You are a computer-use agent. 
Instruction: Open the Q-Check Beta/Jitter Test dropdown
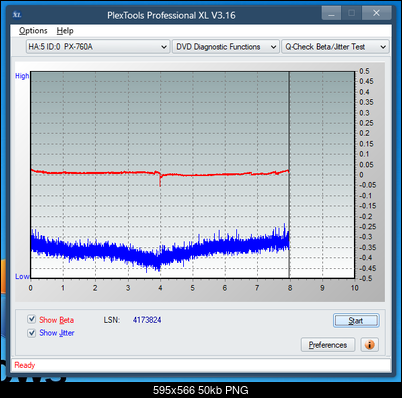click(x=335, y=47)
